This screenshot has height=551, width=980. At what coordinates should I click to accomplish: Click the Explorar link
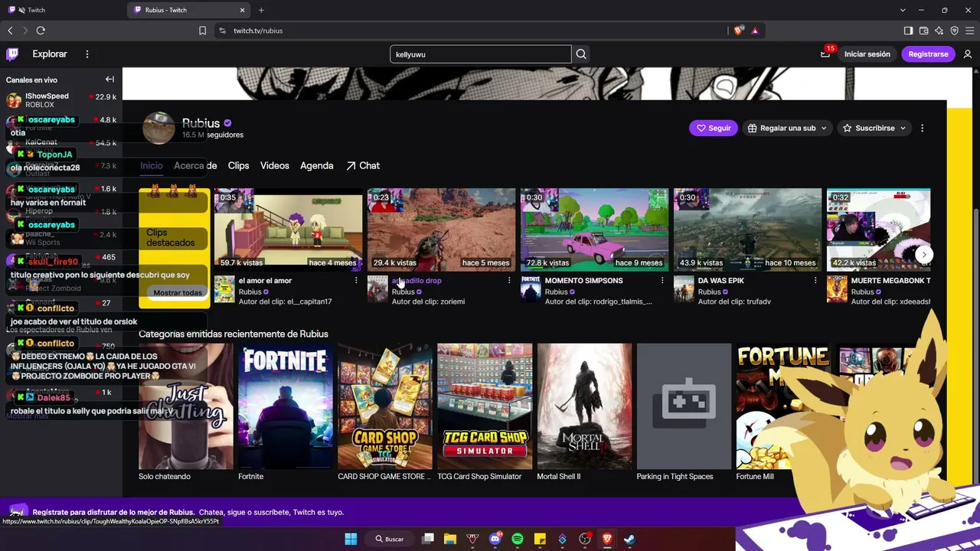(x=50, y=54)
